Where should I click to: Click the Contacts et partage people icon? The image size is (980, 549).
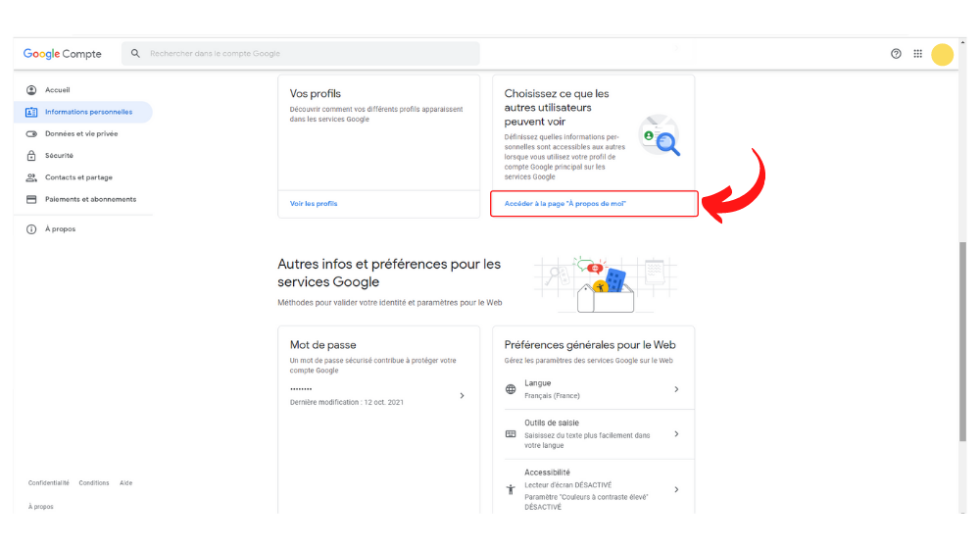coord(31,177)
